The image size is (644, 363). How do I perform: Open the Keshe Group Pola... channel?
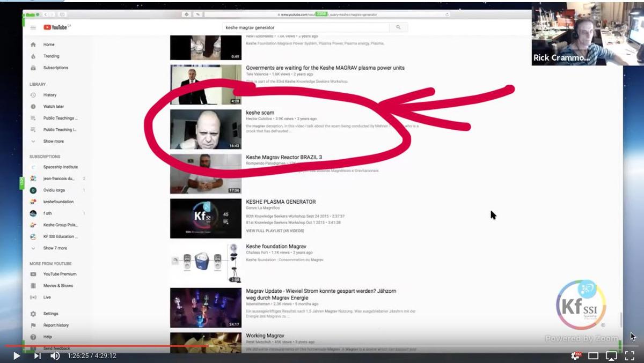point(60,225)
